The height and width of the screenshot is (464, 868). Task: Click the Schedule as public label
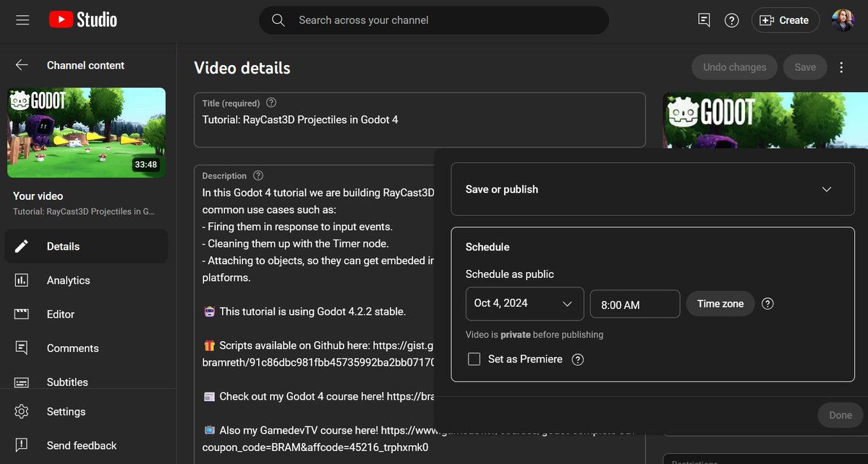(510, 274)
